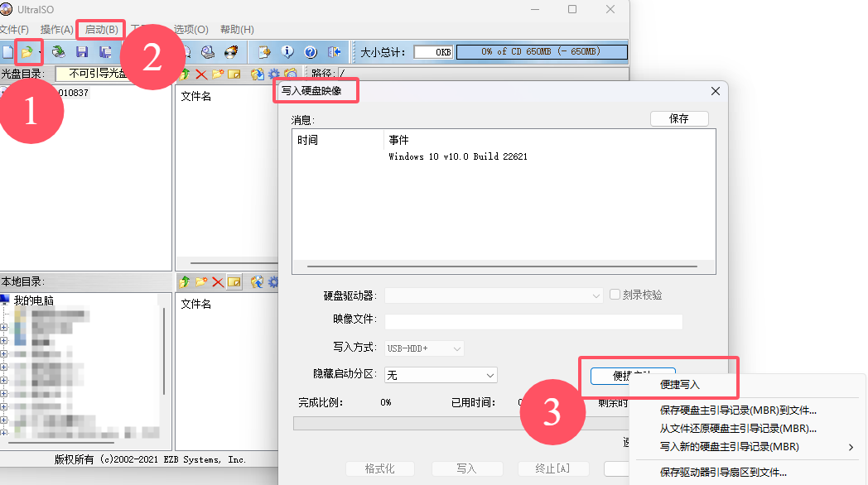The image size is (868, 485).
Task: Click the blue info toolbar icon
Action: (287, 52)
